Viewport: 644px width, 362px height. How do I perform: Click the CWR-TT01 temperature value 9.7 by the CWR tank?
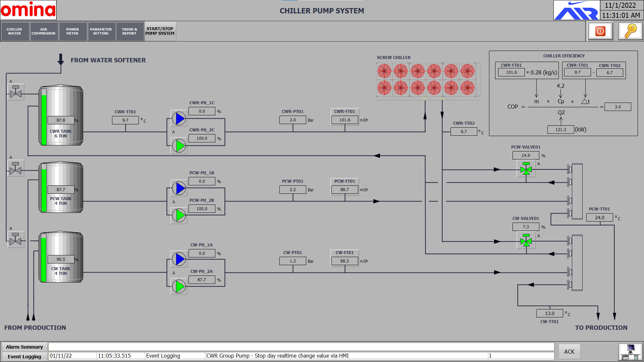[125, 120]
